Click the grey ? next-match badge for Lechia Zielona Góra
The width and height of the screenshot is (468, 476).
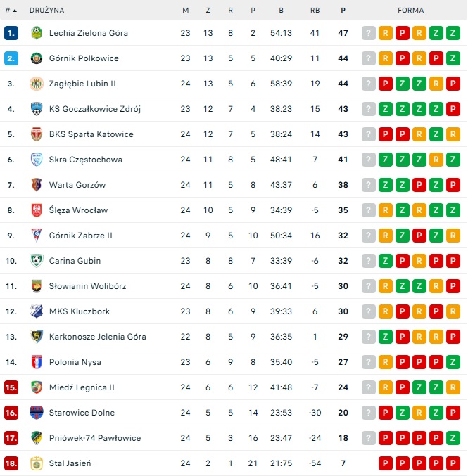(369, 33)
